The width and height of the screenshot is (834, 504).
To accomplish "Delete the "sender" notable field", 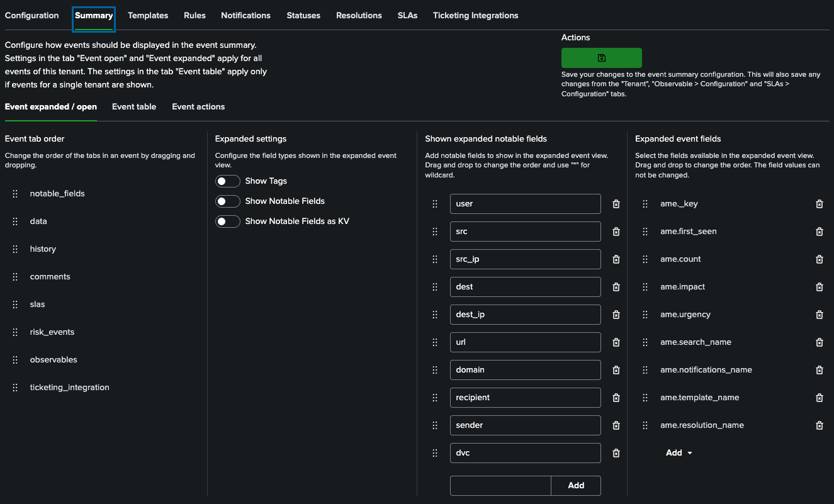I will coord(616,425).
